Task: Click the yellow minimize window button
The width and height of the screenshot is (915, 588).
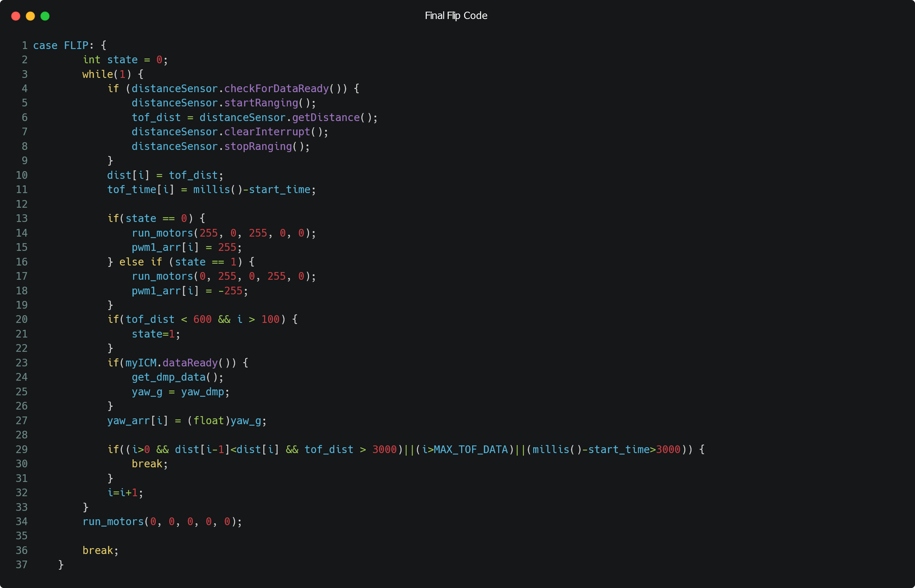Action: pos(30,16)
